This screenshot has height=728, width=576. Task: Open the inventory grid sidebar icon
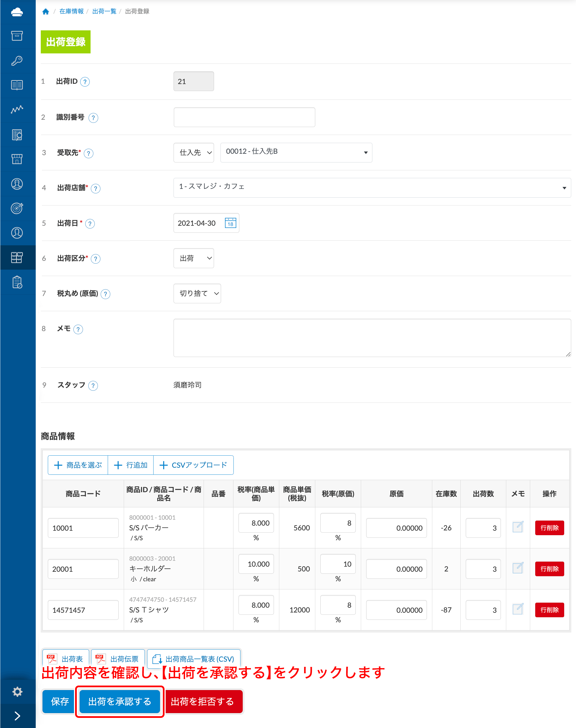(17, 257)
